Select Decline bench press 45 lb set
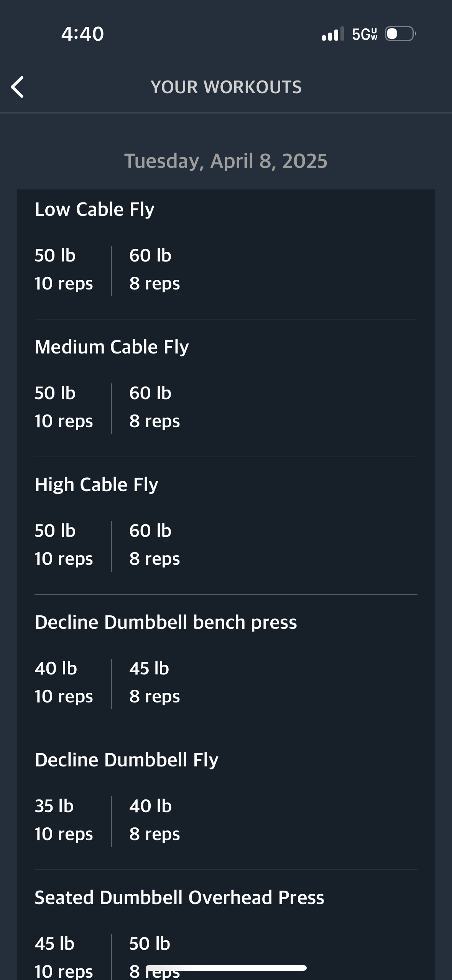452x980 pixels. click(155, 682)
